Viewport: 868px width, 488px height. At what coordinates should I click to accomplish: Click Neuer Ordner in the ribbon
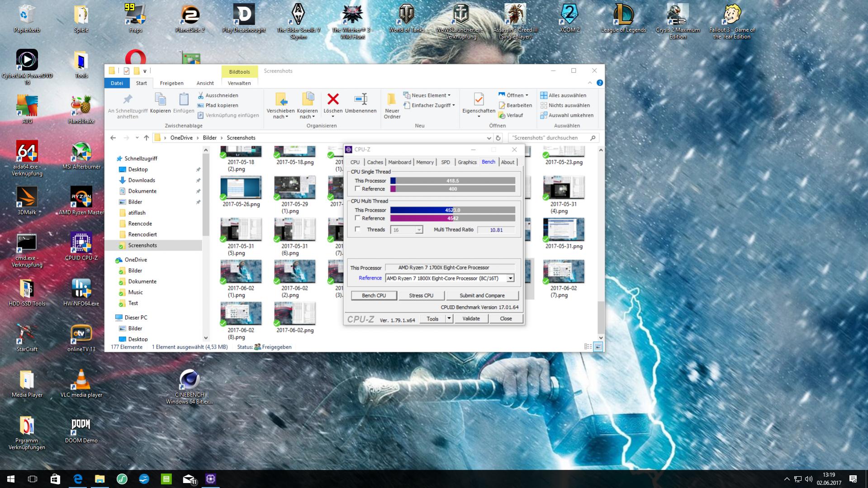coord(392,106)
